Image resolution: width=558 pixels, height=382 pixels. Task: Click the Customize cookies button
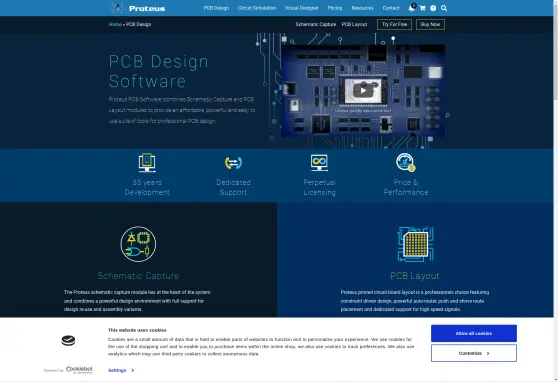coord(474,353)
